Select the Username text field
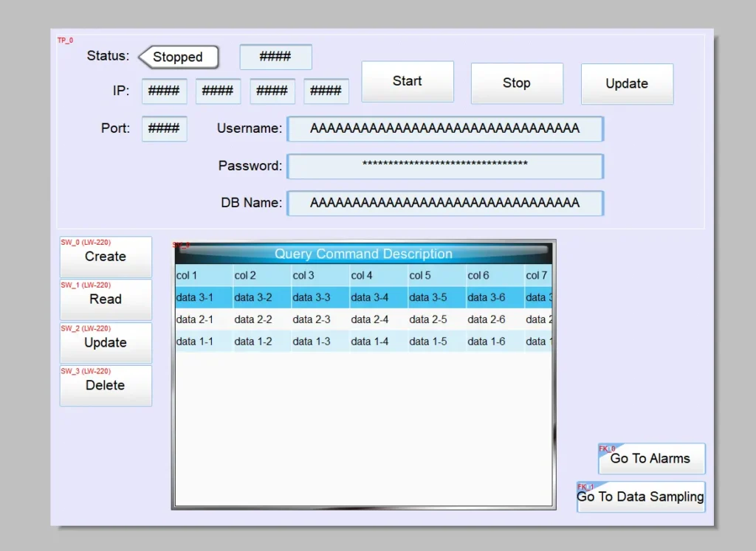This screenshot has width=756, height=551. click(445, 128)
